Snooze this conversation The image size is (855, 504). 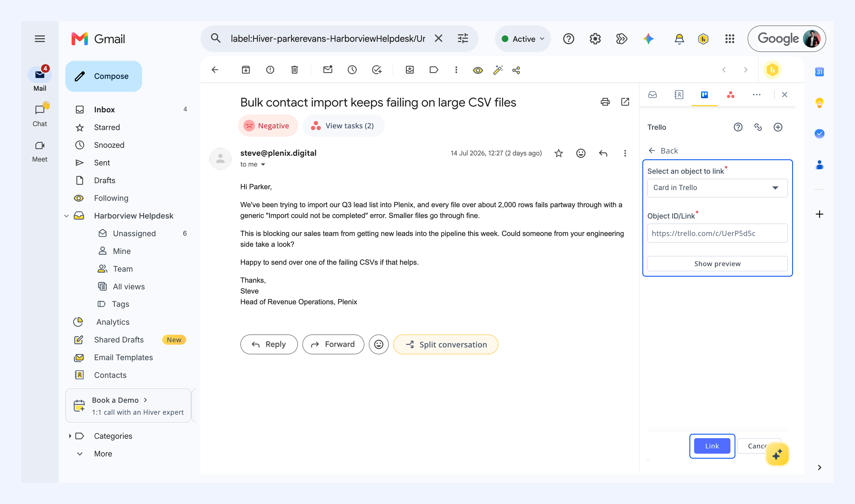(x=352, y=70)
